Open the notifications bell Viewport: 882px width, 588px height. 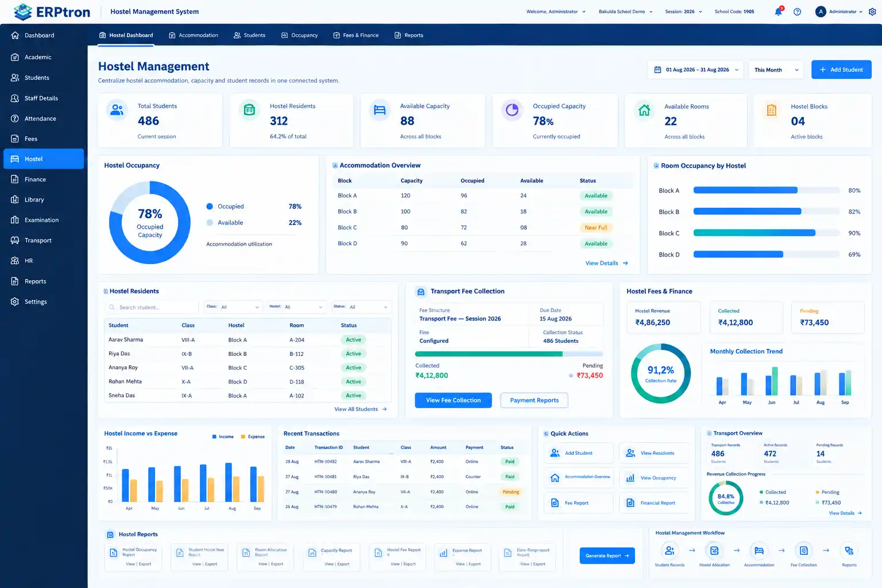(x=779, y=11)
